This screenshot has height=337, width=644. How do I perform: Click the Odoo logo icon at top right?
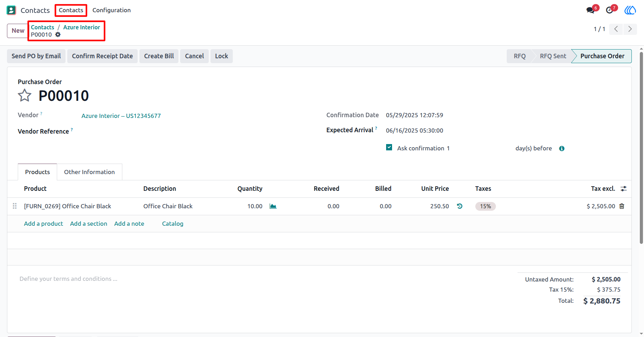click(630, 10)
